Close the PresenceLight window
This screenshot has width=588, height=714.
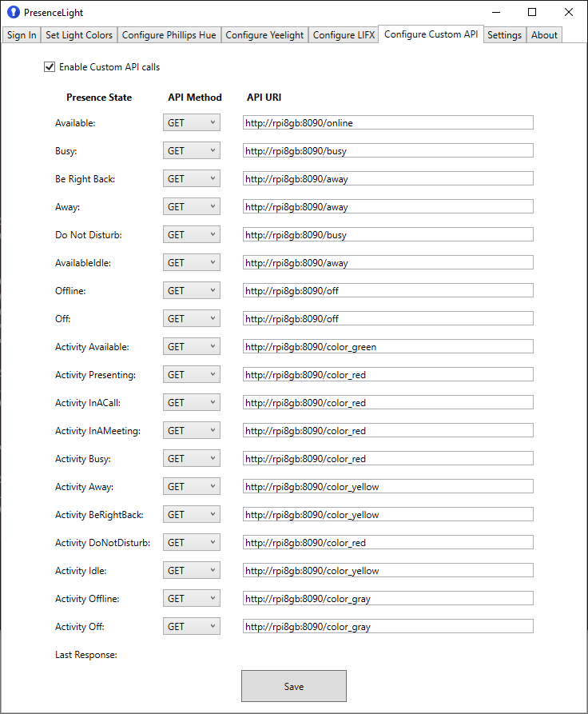568,13
